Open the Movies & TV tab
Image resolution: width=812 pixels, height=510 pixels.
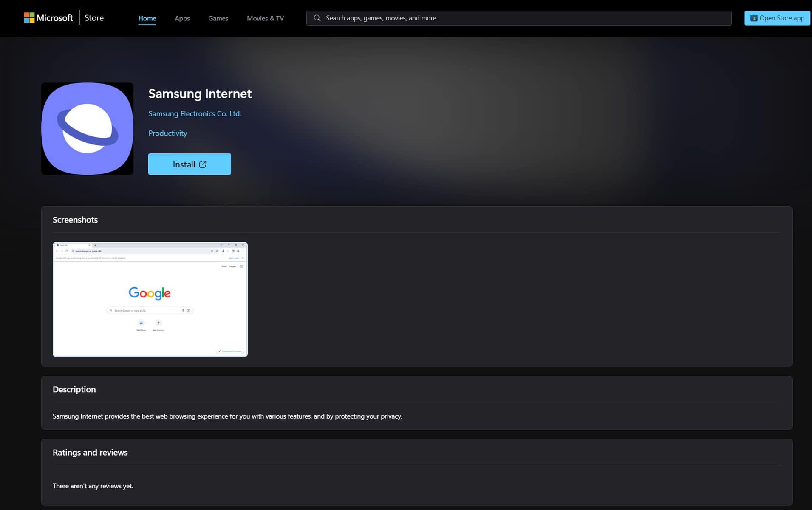[x=265, y=18]
